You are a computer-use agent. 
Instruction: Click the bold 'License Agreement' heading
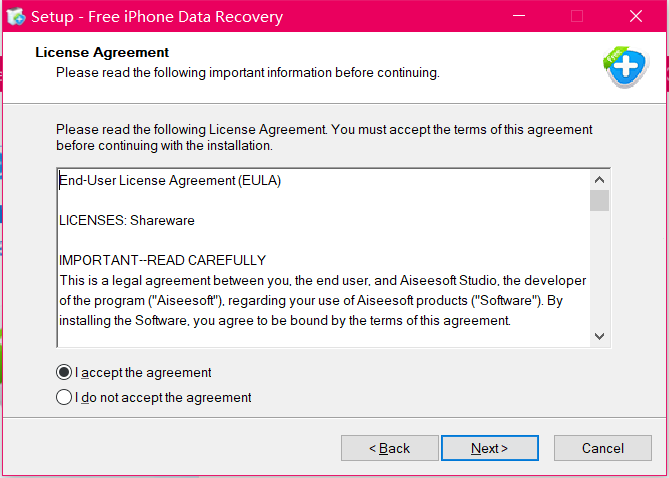tap(102, 52)
